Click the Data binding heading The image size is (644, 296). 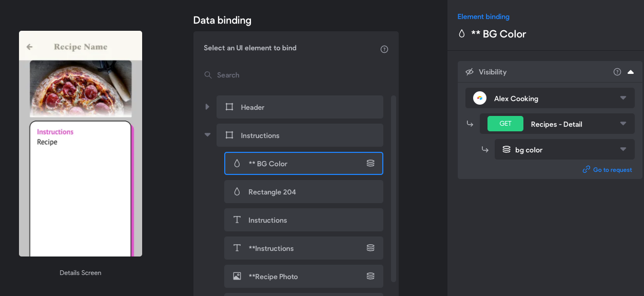coord(222,21)
